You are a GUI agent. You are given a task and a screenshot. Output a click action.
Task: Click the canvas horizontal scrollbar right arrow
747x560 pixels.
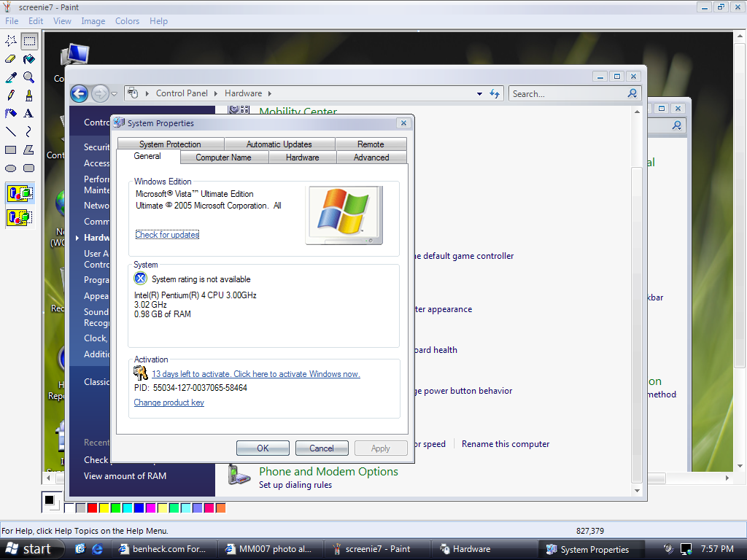coord(727,479)
